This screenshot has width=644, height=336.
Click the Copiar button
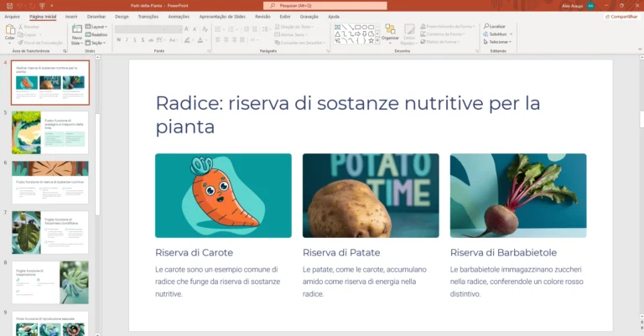[28, 34]
